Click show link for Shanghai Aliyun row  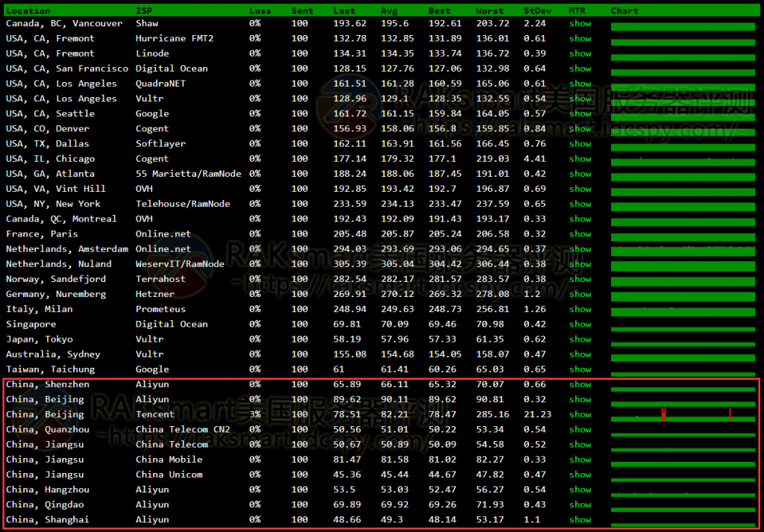pos(580,520)
